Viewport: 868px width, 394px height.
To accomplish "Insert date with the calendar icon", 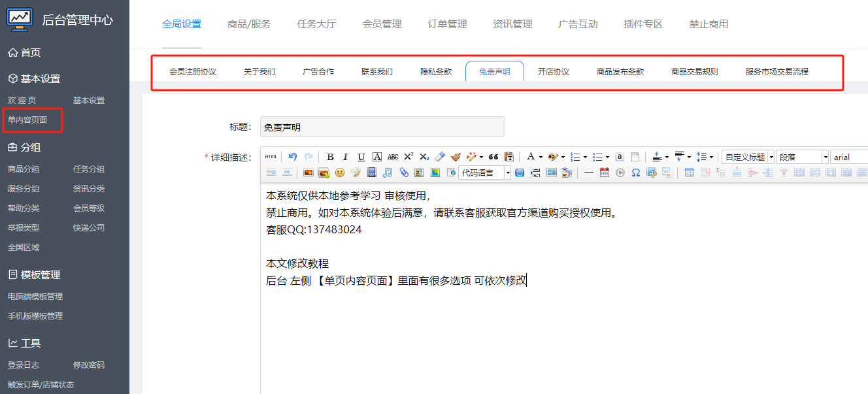I will [x=604, y=172].
